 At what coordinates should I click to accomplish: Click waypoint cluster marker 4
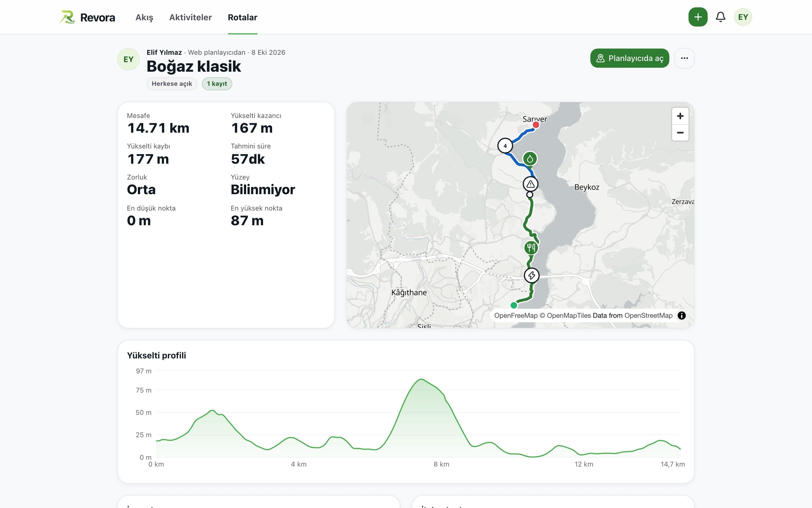coord(505,146)
